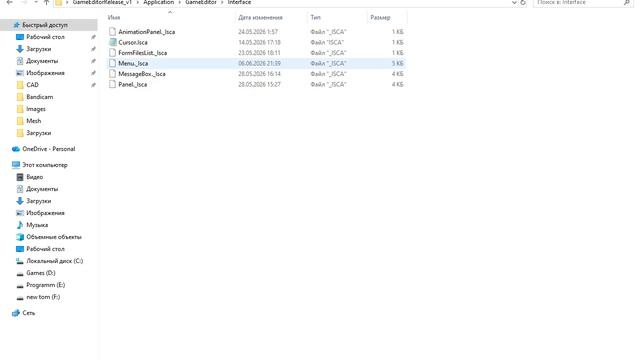640x360 pixels.
Task: Open the Games (D:) drive
Action: tap(41, 273)
